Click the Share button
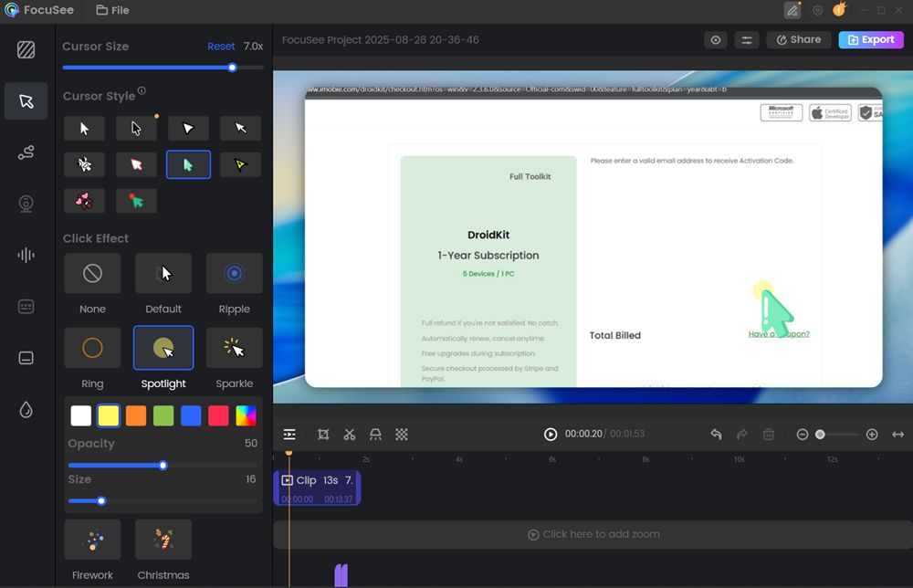 pyautogui.click(x=799, y=39)
